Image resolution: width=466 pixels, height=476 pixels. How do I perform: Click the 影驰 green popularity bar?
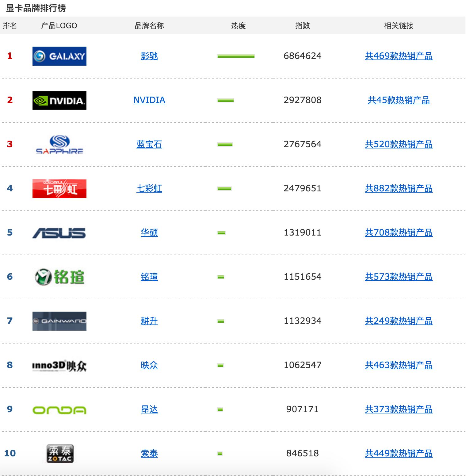point(236,56)
